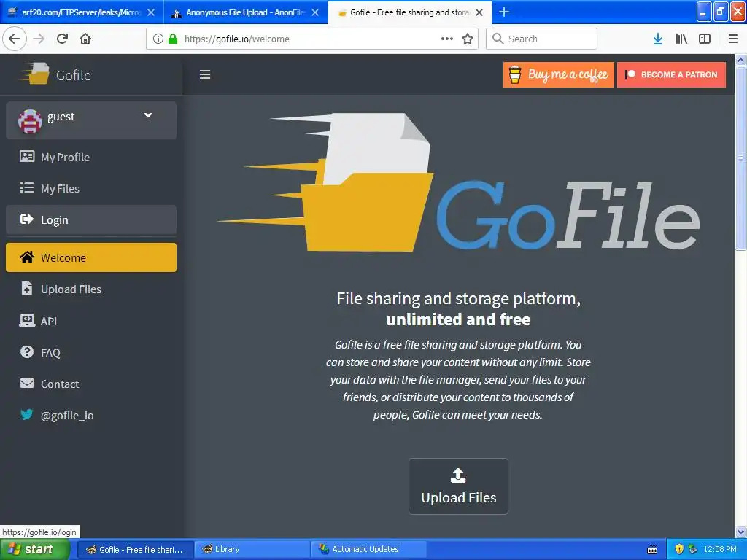
Task: Open the Firefox application menu
Action: [x=732, y=39]
